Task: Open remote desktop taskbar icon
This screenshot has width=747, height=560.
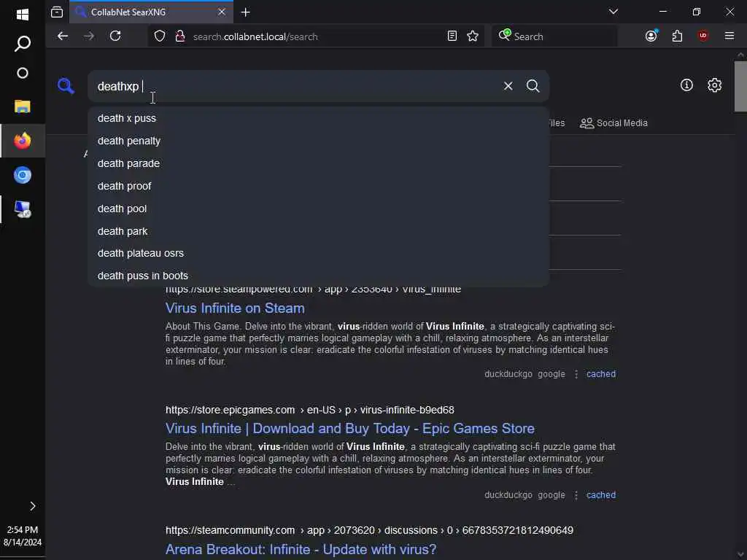Action: (x=23, y=209)
